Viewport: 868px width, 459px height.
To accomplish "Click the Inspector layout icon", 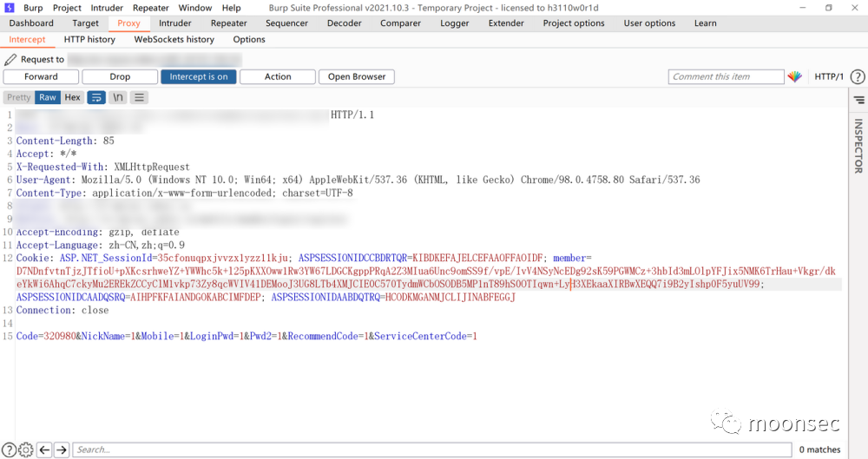I will (x=859, y=100).
